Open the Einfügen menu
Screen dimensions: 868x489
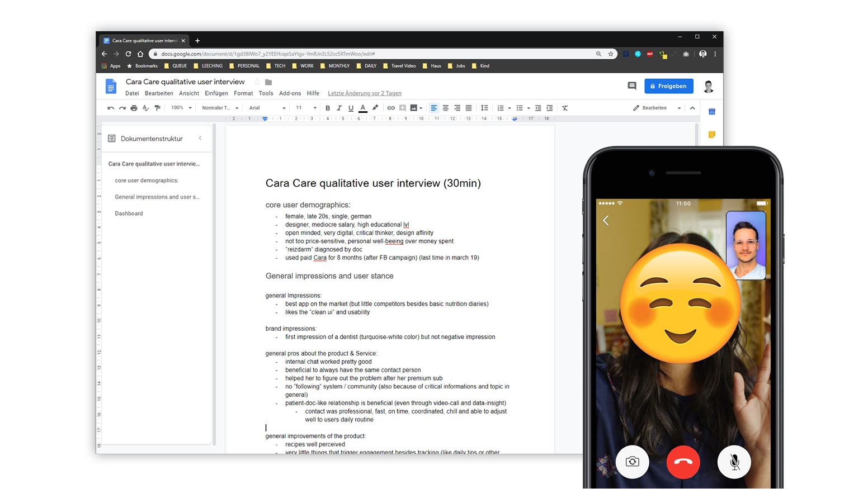point(216,93)
